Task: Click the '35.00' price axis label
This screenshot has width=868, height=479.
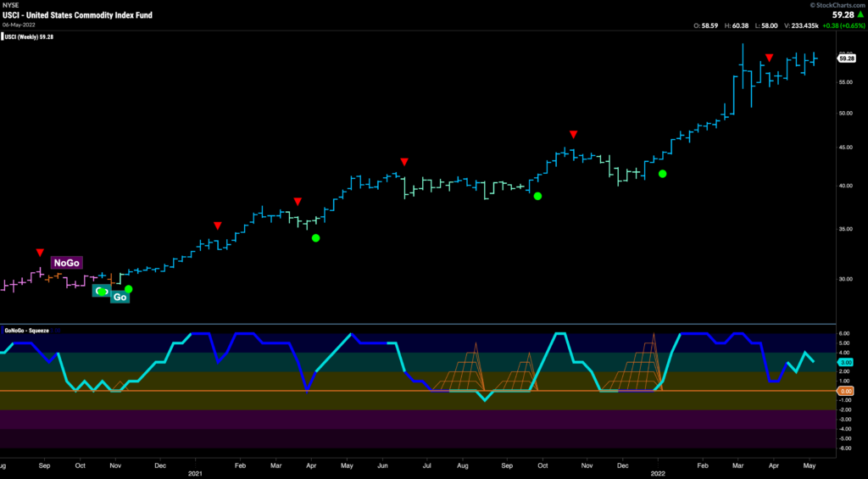Action: pyautogui.click(x=845, y=229)
